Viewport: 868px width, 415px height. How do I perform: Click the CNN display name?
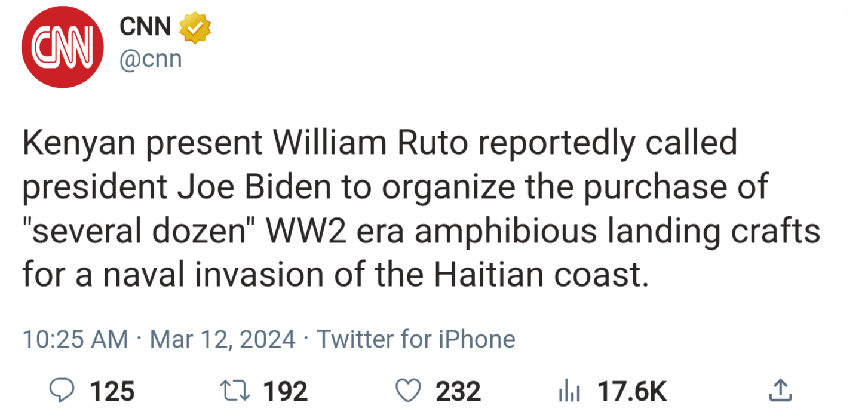(x=146, y=27)
